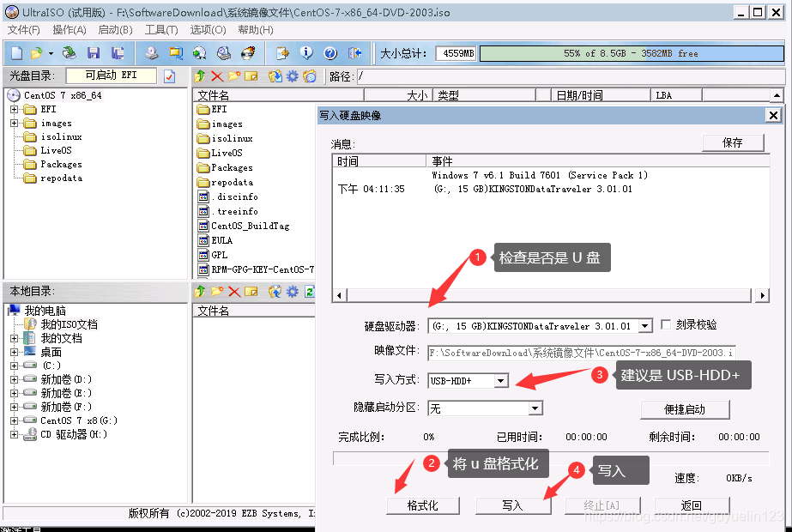Click the Open folder toolbar icon
792x532 pixels.
tap(36, 53)
